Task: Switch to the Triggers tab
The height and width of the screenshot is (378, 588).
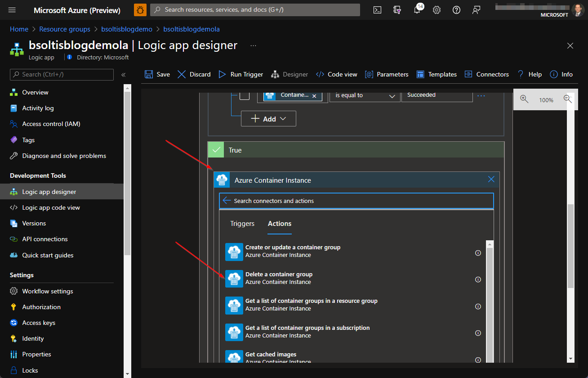Action: pyautogui.click(x=242, y=224)
